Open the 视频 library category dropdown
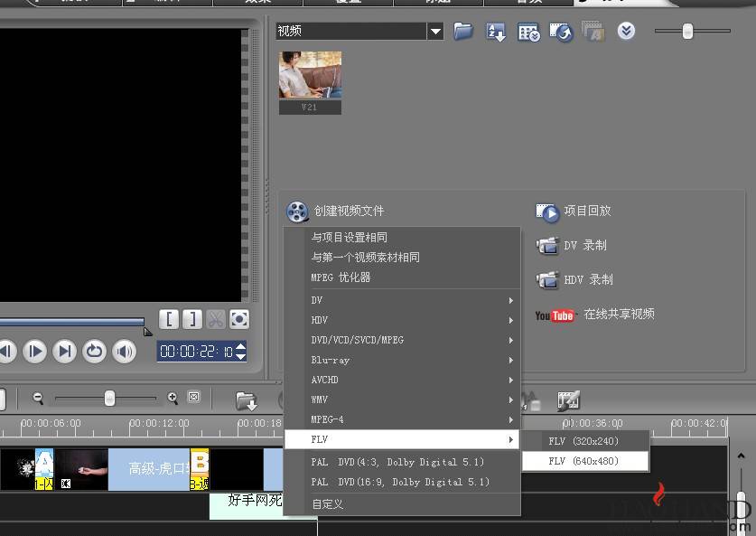Image resolution: width=756 pixels, height=536 pixels. click(x=435, y=32)
